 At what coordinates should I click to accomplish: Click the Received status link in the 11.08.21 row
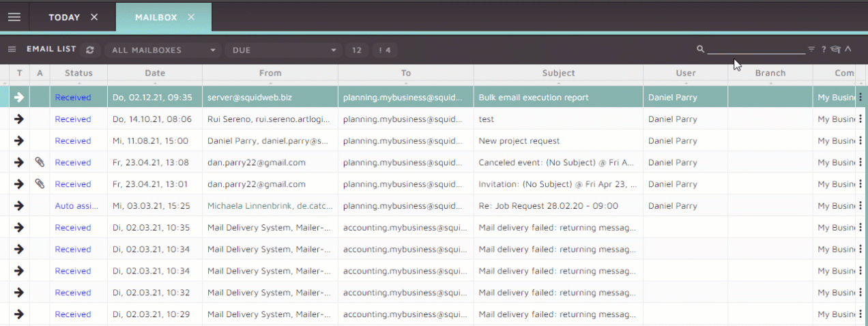pyautogui.click(x=73, y=141)
